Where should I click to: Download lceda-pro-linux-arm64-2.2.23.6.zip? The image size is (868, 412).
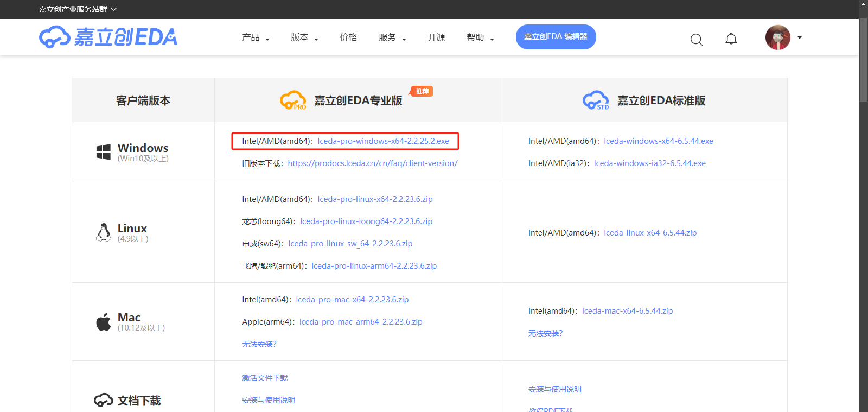374,266
